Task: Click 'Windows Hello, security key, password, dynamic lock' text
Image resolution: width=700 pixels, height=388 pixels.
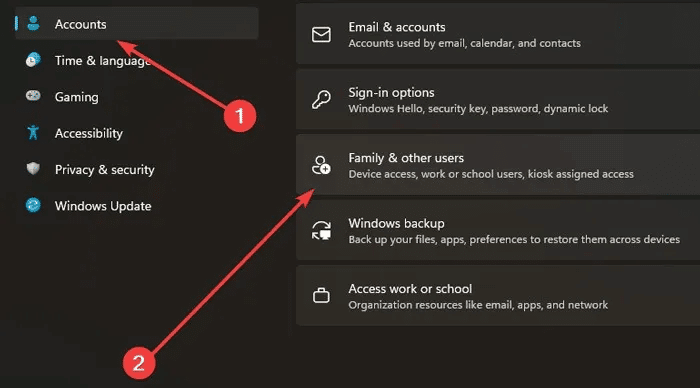Action: 478,108
